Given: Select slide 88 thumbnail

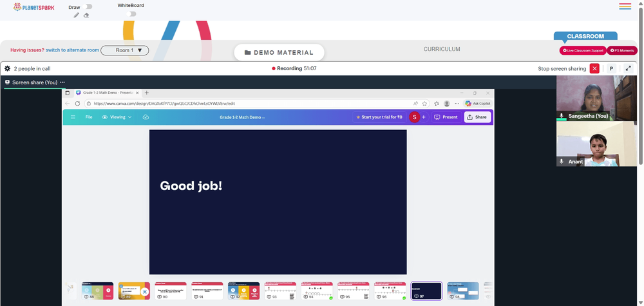Looking at the screenshot, I should pos(97,291).
